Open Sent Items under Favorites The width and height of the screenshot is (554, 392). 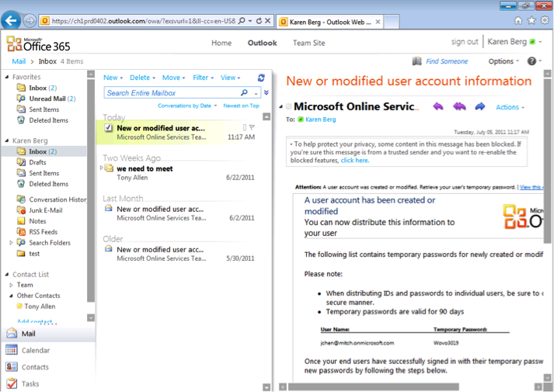coord(44,109)
